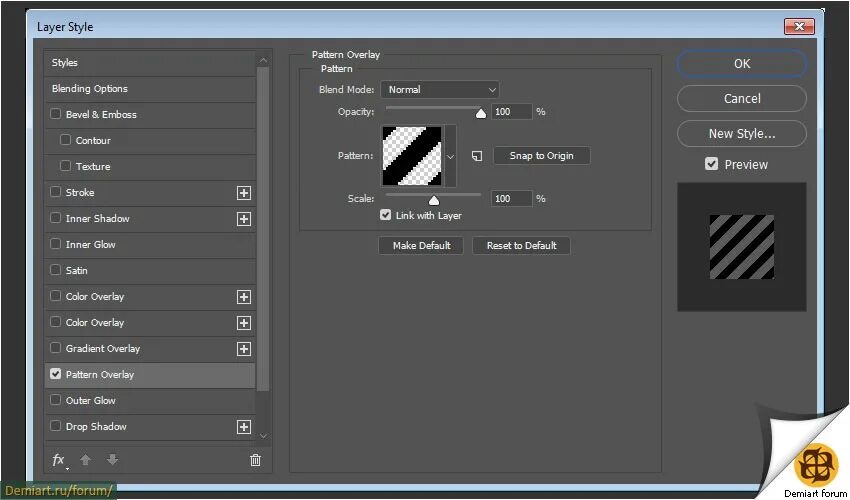Enable the Gradient Overlay checkbox
Screen dimensions: 850x500
click(55, 348)
